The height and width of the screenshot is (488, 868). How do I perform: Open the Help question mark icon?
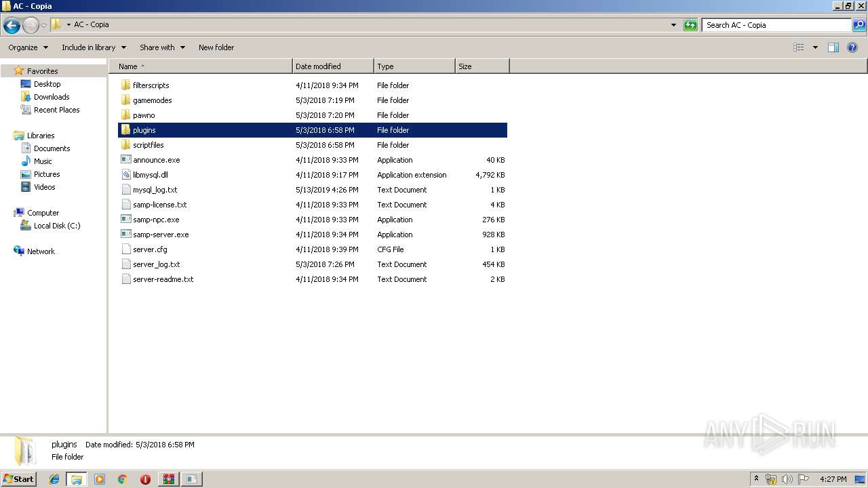(852, 47)
